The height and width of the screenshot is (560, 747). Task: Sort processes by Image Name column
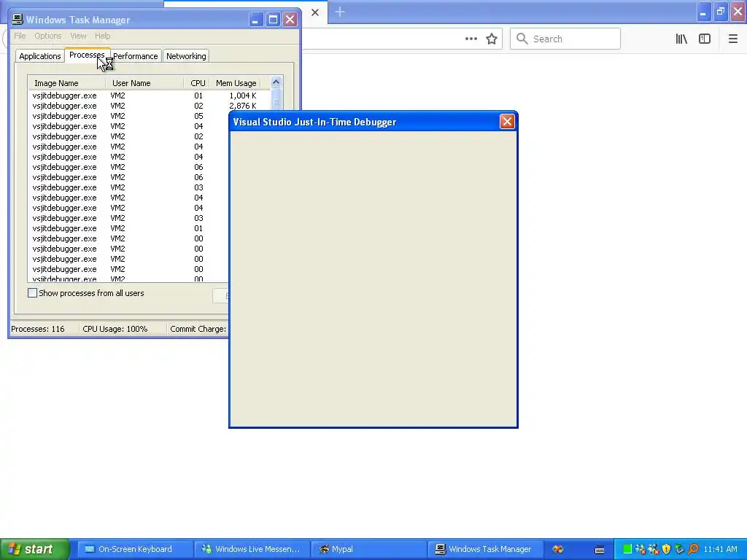[x=66, y=83]
